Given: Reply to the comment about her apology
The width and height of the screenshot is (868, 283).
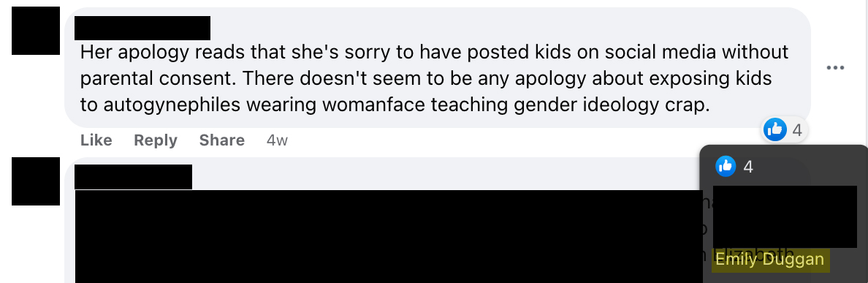Looking at the screenshot, I should tap(156, 140).
